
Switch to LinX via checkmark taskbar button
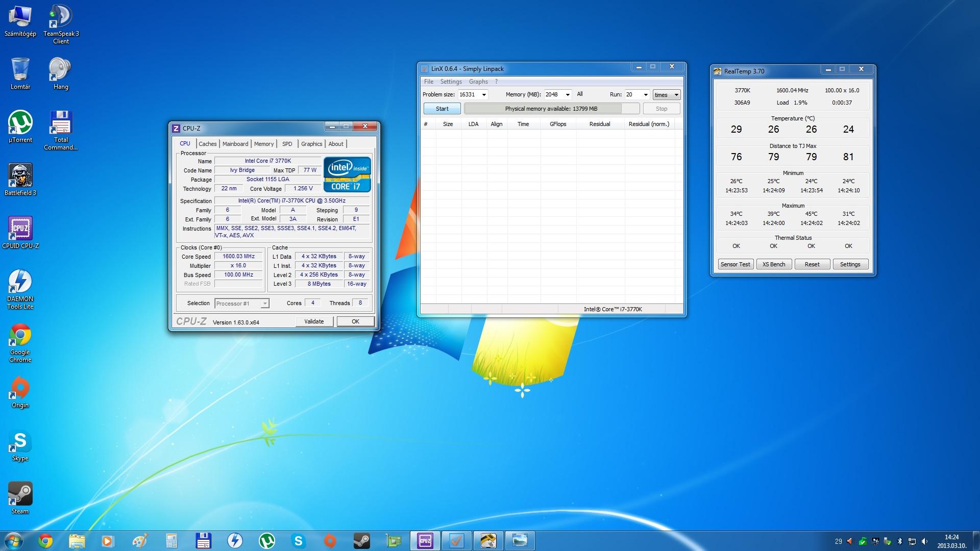tap(456, 541)
